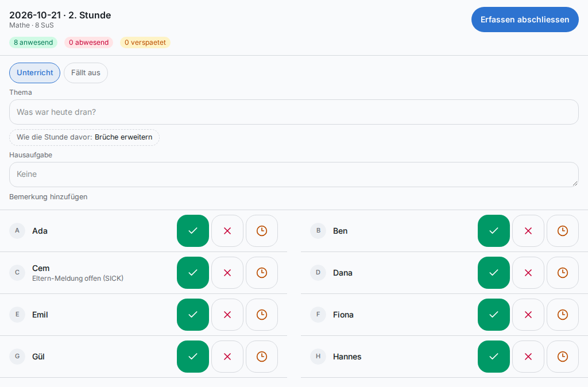Select Fiona's green present checkmark

tap(493, 315)
